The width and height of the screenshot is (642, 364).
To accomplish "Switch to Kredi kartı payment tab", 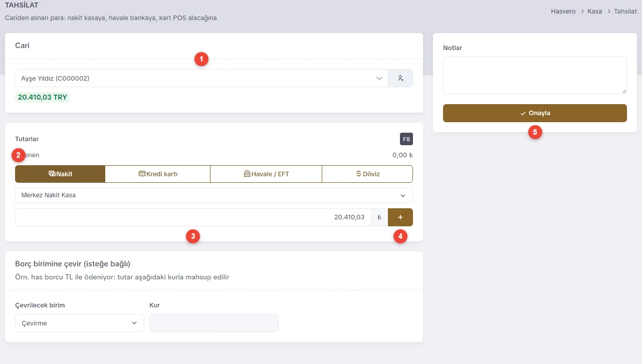I will [158, 174].
